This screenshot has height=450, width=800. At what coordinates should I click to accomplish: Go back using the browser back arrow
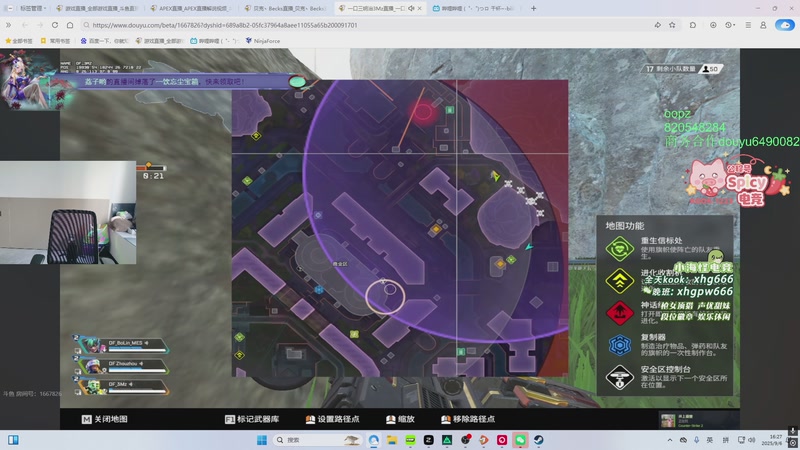click(x=24, y=25)
